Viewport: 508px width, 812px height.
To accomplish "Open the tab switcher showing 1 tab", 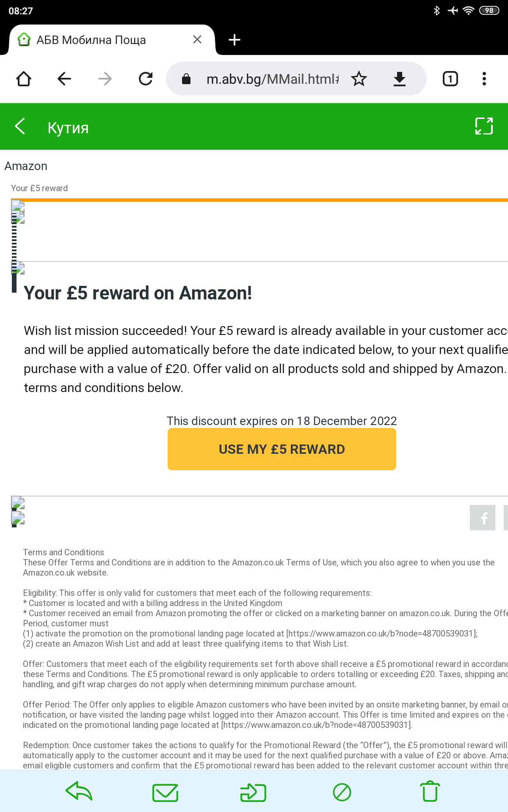I will pos(450,79).
